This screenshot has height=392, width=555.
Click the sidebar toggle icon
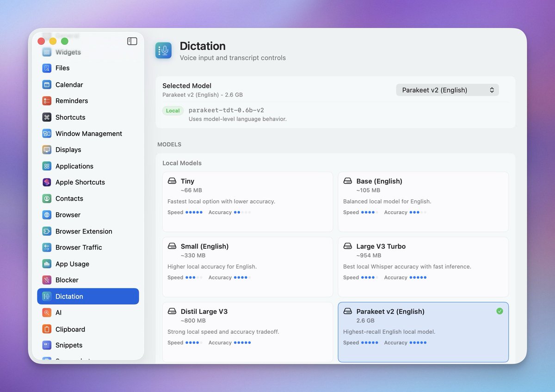pos(132,41)
